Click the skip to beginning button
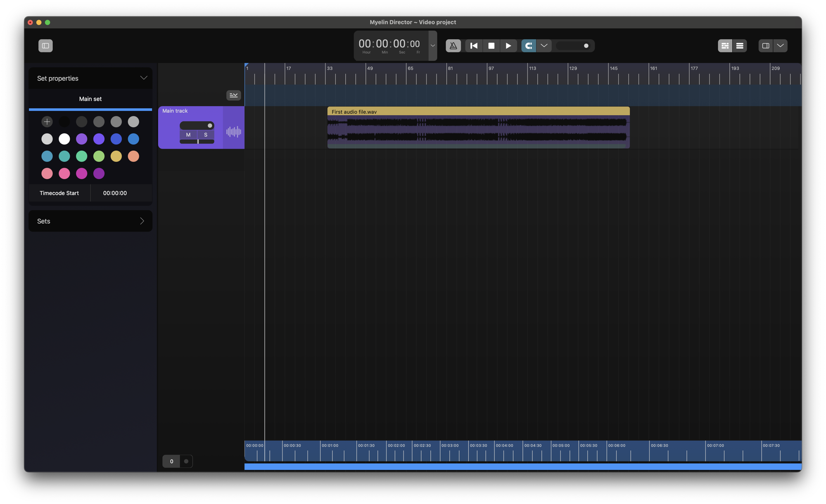Image resolution: width=826 pixels, height=504 pixels. click(474, 46)
